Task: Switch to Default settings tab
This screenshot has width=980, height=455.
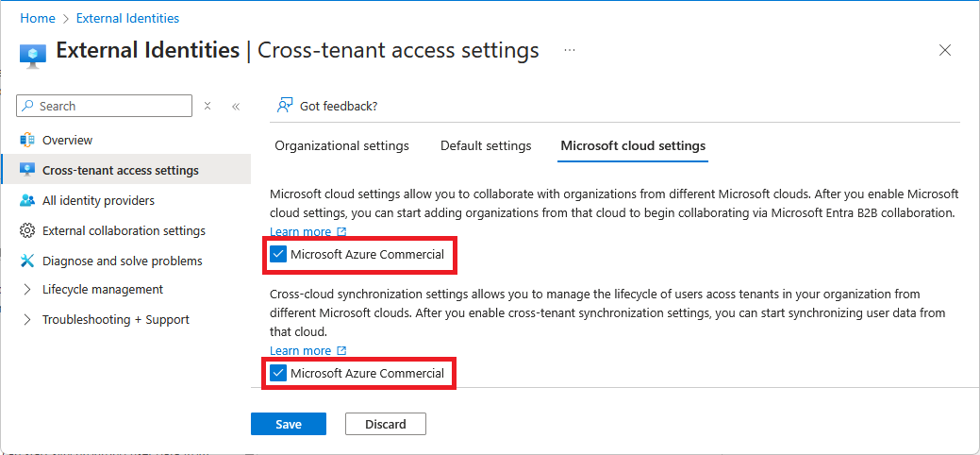Action: [x=486, y=145]
